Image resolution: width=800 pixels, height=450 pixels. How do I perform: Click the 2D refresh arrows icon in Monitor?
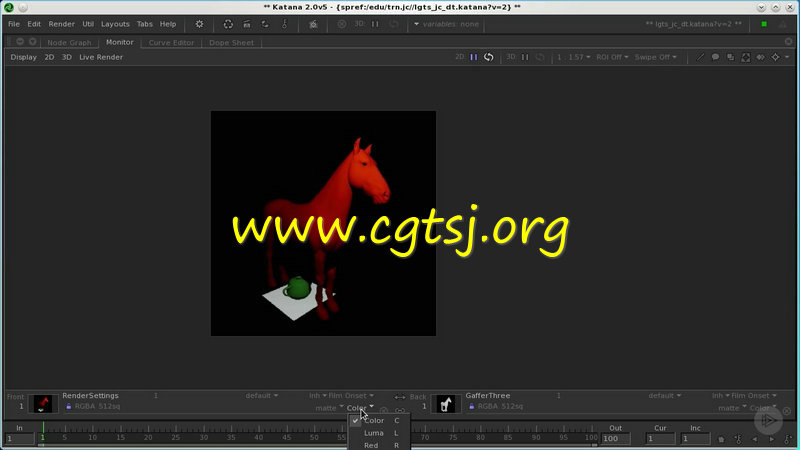tap(489, 57)
